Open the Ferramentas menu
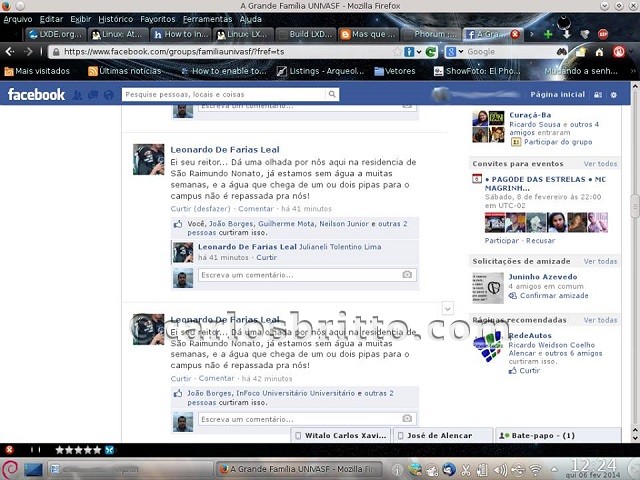Image resolution: width=640 pixels, height=480 pixels. [207, 19]
